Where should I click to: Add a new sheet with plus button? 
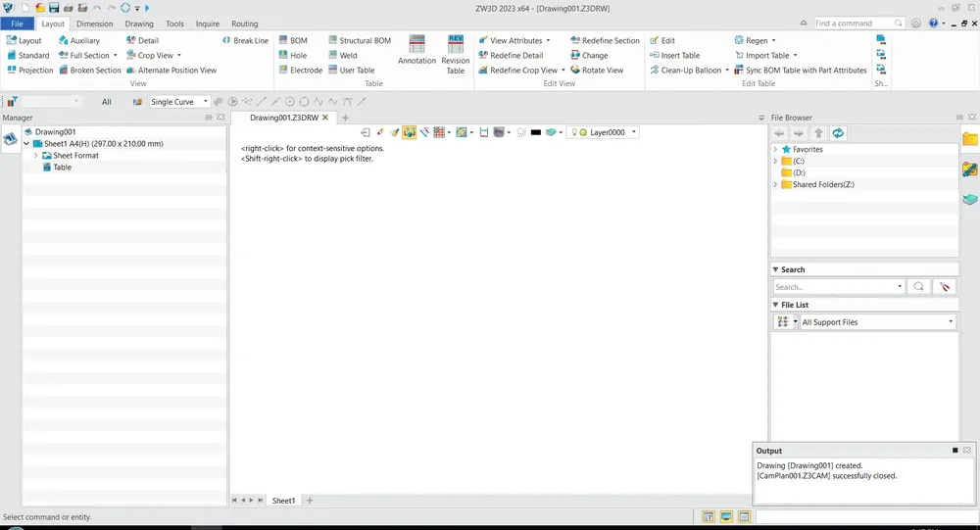coord(310,501)
